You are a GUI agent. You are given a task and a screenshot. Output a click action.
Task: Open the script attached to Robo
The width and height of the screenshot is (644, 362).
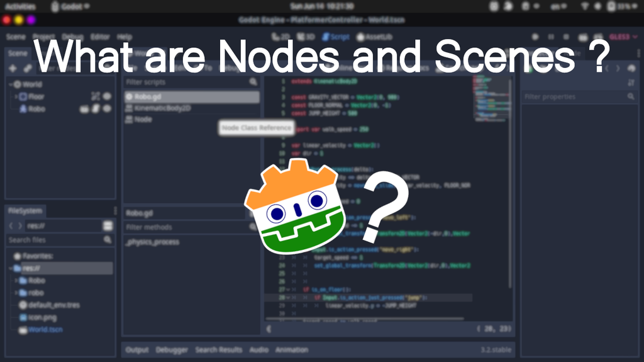coord(96,109)
